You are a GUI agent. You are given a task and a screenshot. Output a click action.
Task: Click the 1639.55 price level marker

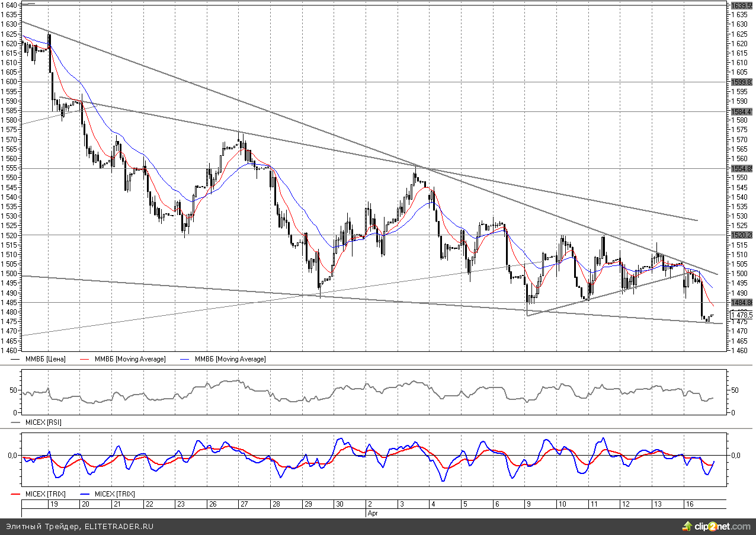(x=742, y=5)
